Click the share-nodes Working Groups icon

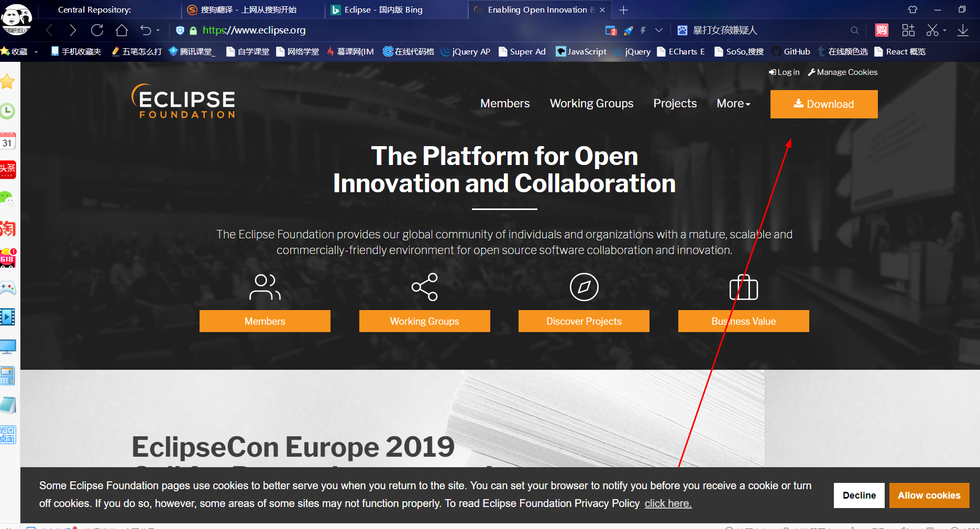click(x=425, y=287)
